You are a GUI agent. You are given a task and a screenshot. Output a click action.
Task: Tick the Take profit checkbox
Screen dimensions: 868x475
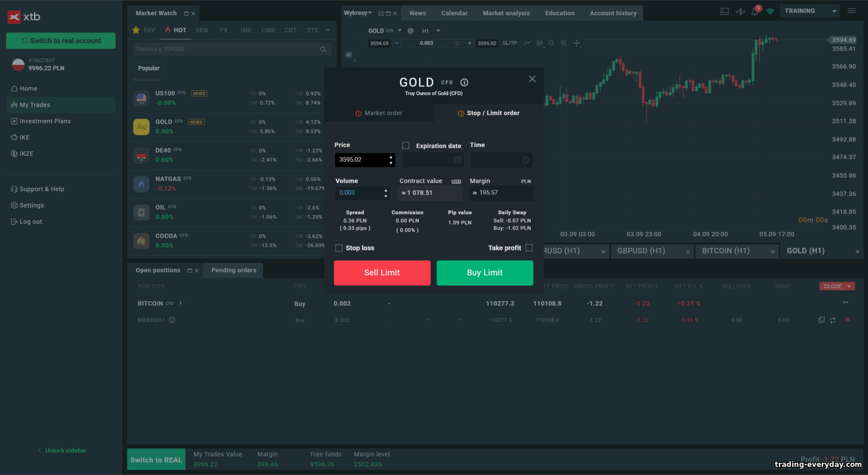[x=529, y=248]
